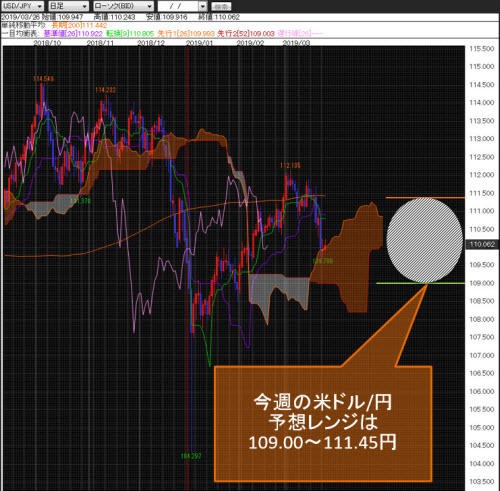
Task: Click the 2018/12 date axis label
Action: pyautogui.click(x=151, y=43)
